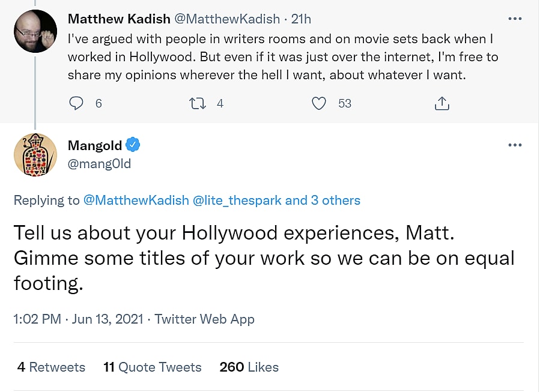Open Mangold's profile avatar
Image resolution: width=540 pixels, height=392 pixels.
point(35,155)
